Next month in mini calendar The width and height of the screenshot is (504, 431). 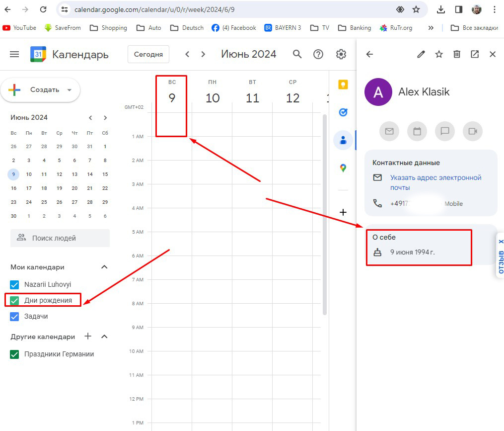click(x=105, y=117)
